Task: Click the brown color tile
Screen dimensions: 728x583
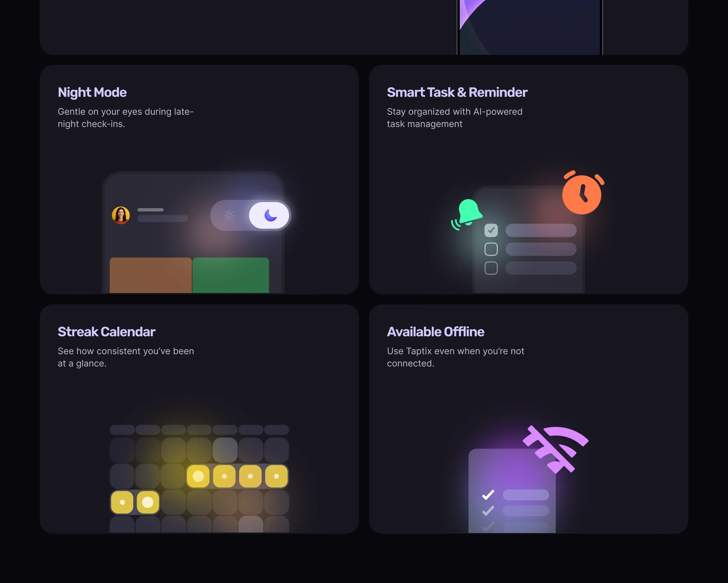Action: [x=151, y=275]
